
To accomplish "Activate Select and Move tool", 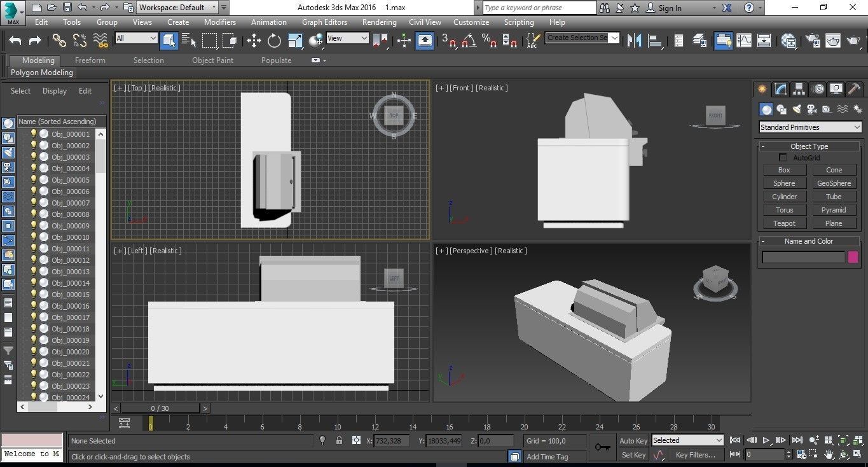I will click(254, 41).
